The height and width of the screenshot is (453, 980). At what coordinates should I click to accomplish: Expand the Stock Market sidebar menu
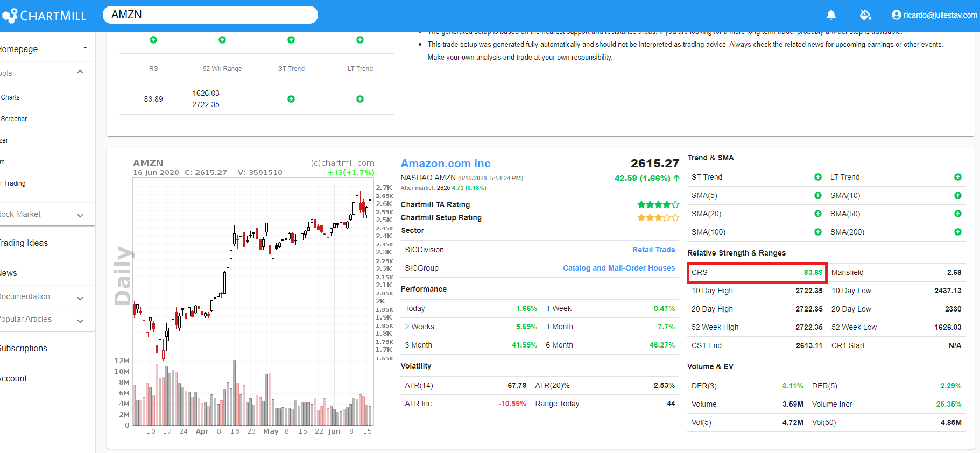[x=80, y=215]
